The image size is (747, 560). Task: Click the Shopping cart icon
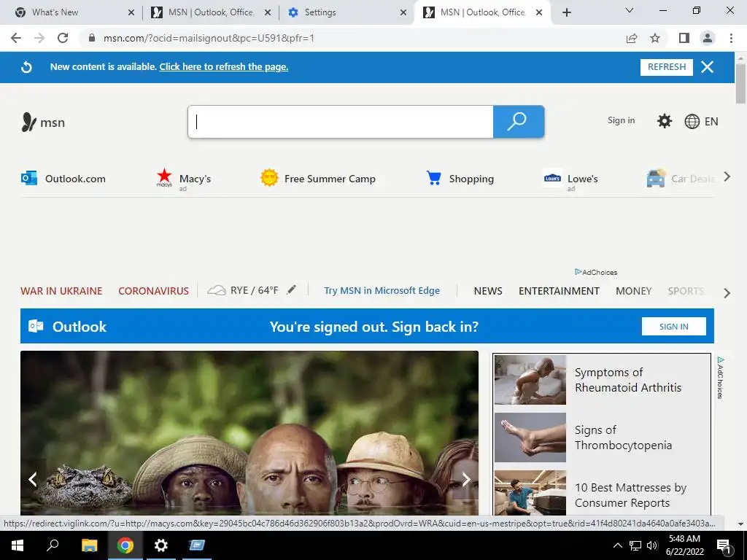tap(433, 178)
